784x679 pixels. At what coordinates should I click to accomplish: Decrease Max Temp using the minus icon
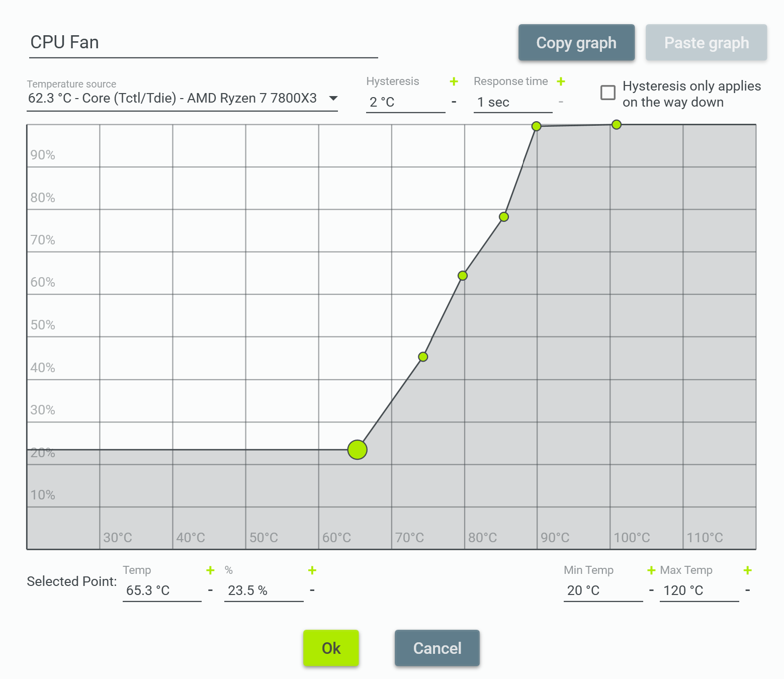[748, 589]
